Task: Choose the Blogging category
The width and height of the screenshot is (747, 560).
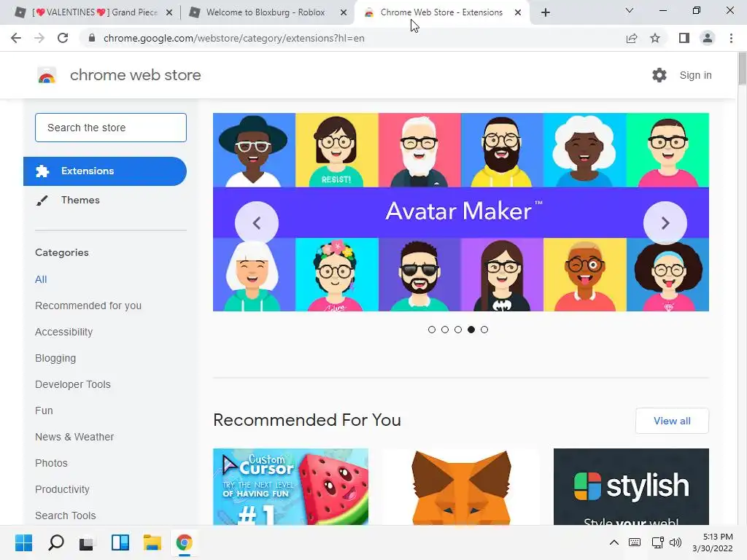Action: point(55,358)
